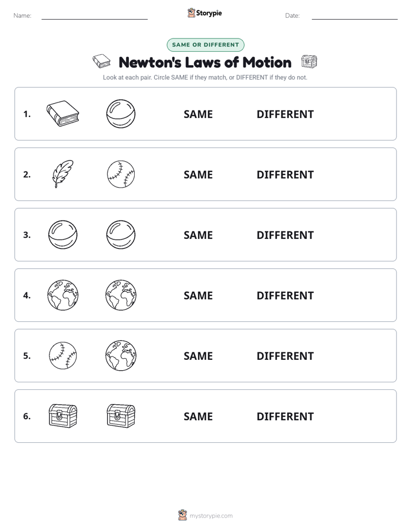Screen dimensions: 411x532
Task: Click the left treasure chest in row 6
Action: point(63,416)
